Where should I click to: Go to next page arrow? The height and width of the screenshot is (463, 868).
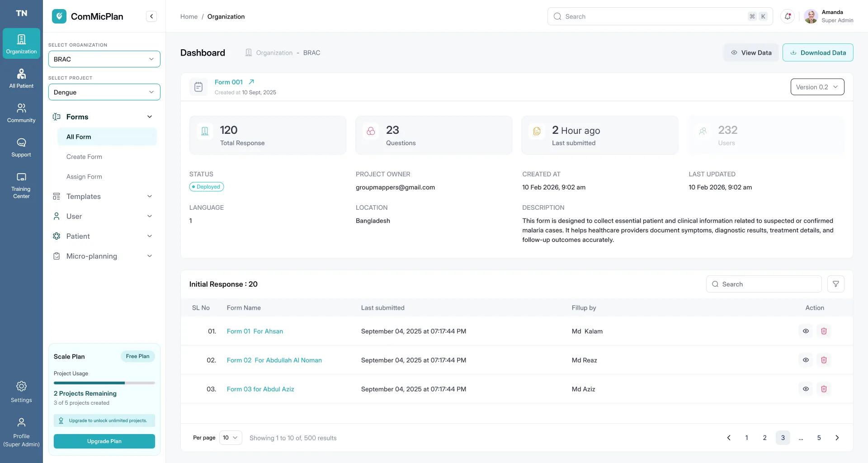coord(837,438)
